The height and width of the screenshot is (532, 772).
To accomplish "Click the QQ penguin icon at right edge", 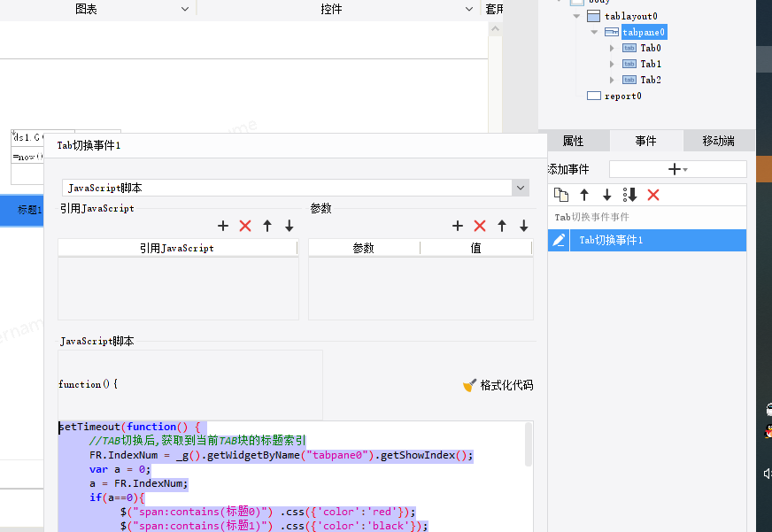I will tap(768, 432).
